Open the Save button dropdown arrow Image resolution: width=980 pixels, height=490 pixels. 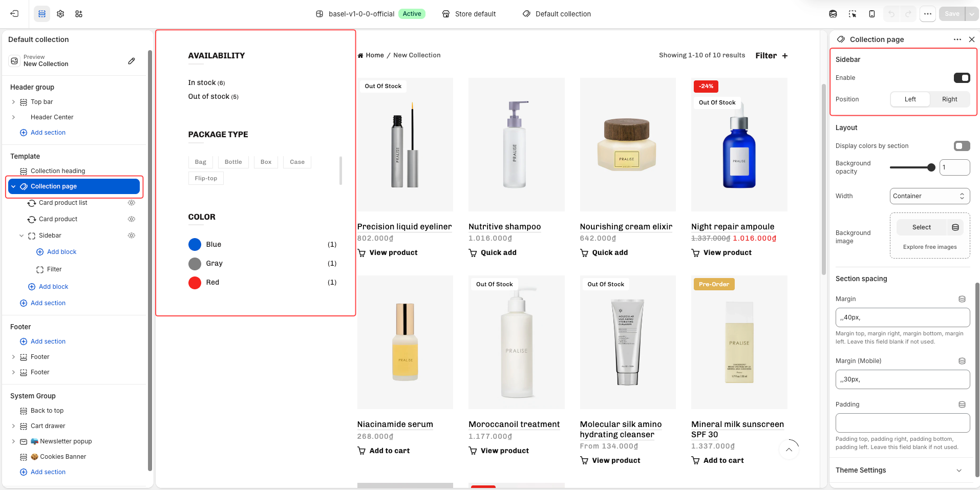(x=972, y=14)
